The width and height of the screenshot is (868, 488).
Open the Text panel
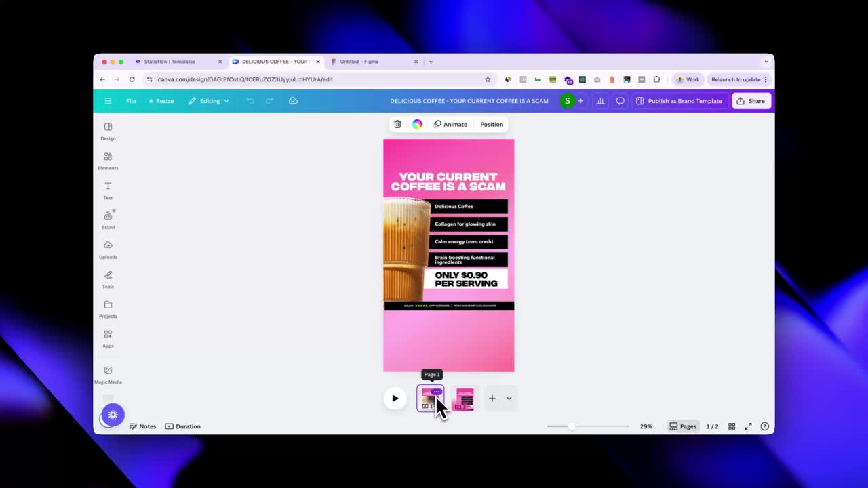[x=108, y=191]
